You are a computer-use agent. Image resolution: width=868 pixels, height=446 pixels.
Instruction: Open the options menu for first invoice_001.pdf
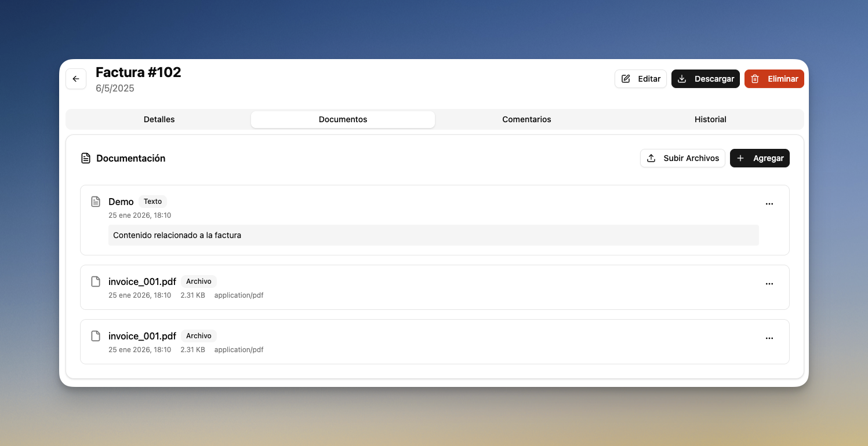pyautogui.click(x=769, y=283)
